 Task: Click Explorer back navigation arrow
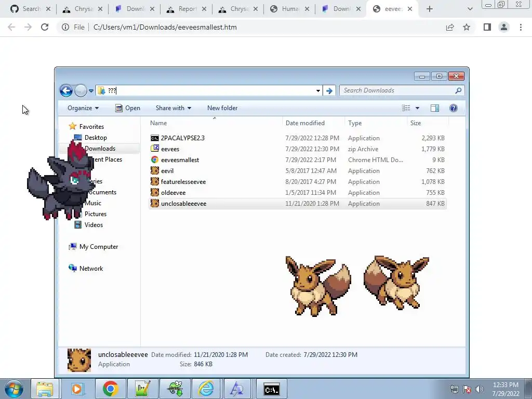pyautogui.click(x=66, y=90)
